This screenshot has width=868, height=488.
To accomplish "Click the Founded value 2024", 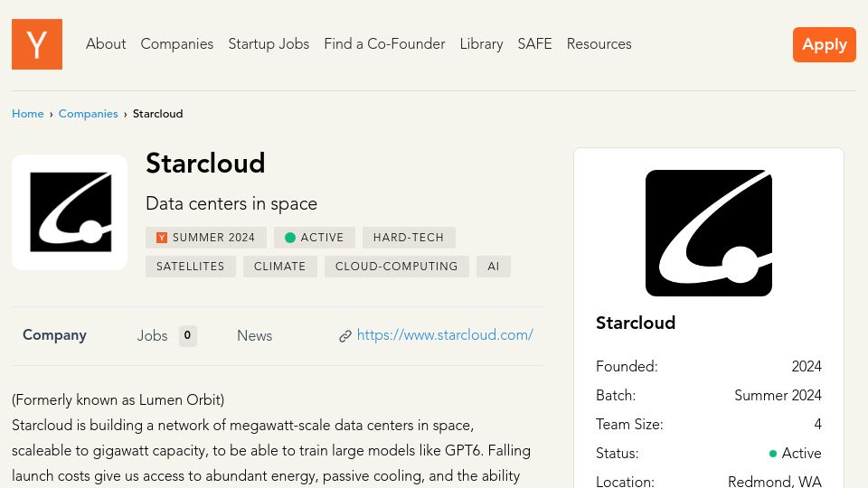I will pyautogui.click(x=807, y=366).
